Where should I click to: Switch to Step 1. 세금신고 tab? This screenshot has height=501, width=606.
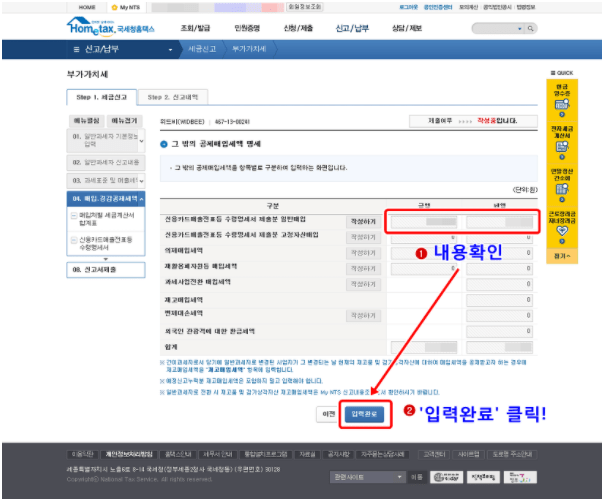click(x=102, y=97)
